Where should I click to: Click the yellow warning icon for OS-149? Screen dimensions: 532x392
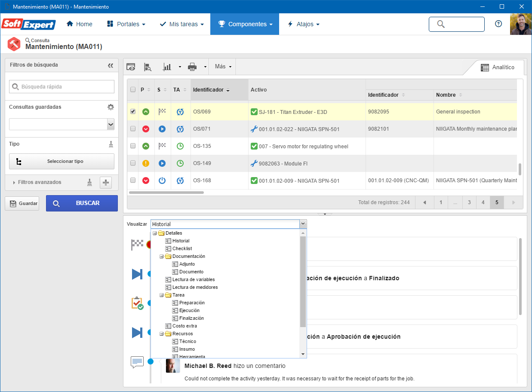click(146, 163)
